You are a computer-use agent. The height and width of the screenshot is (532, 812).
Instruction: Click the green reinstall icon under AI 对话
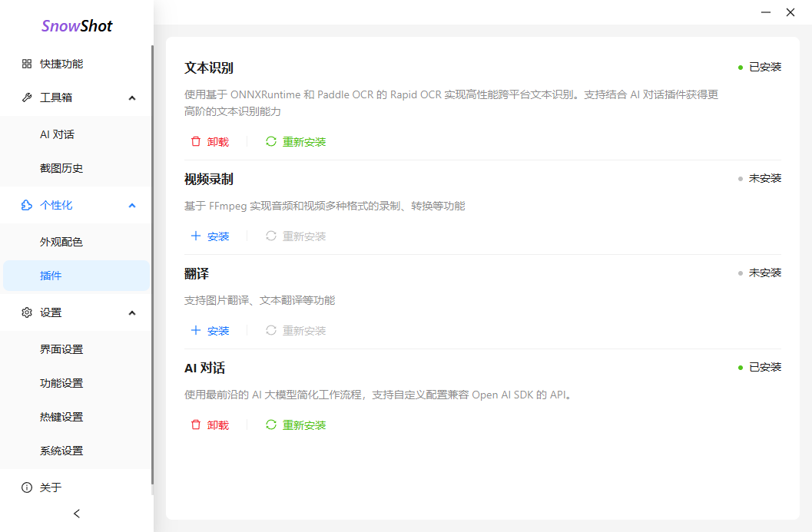(x=271, y=425)
